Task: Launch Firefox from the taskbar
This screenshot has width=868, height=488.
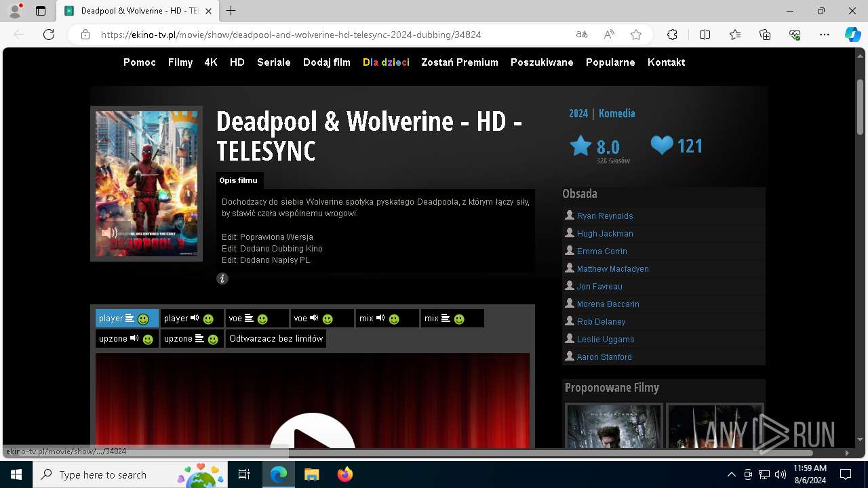Action: coord(344,474)
